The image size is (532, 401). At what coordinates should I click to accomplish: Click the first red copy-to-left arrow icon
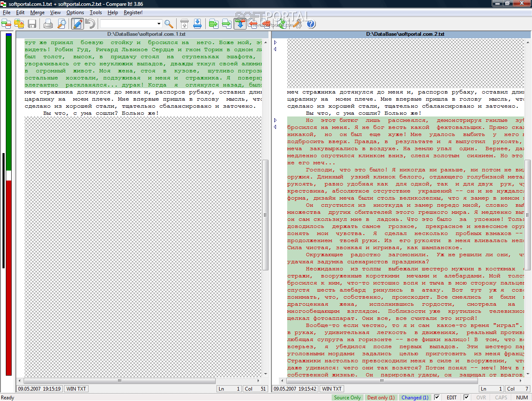pos(253,24)
